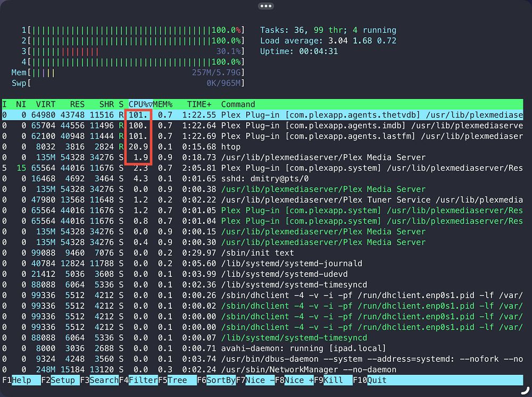532x397 pixels.
Task: Sort by MEM% column header
Action: tap(162, 104)
